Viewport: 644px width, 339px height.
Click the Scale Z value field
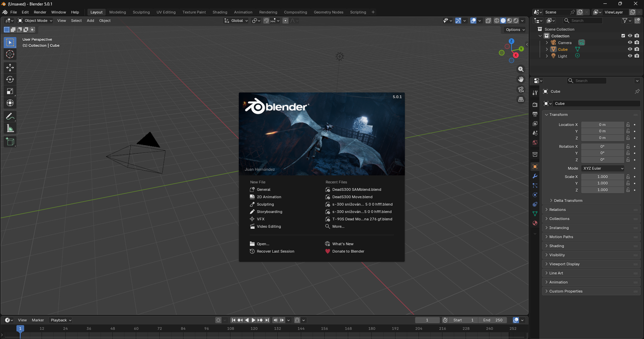[602, 190]
